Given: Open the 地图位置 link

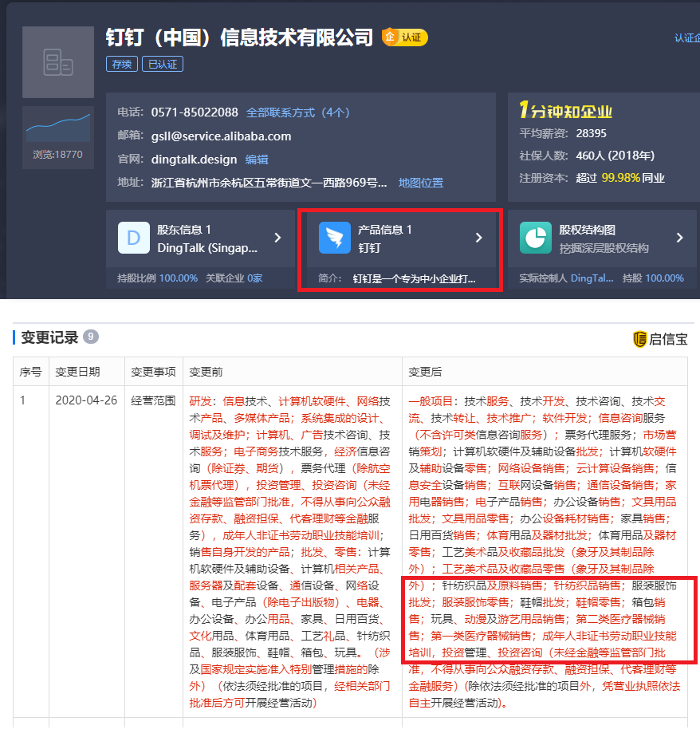Looking at the screenshot, I should pos(421,183).
